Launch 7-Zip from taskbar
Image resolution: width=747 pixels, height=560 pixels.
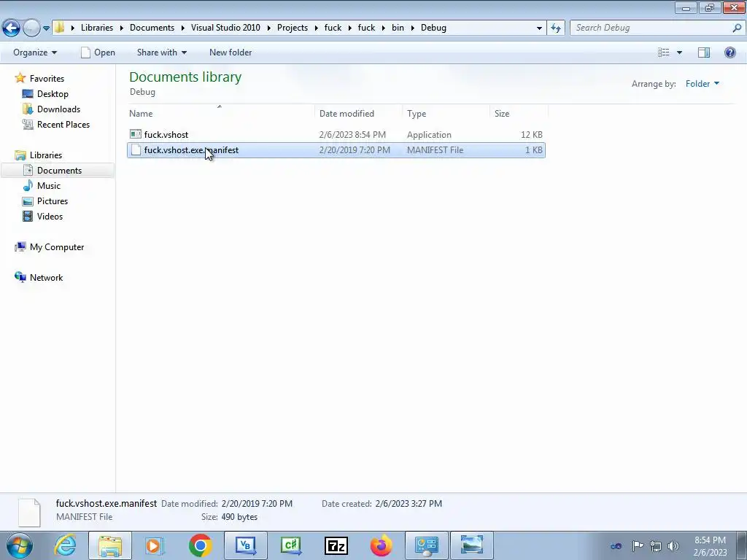(x=336, y=545)
